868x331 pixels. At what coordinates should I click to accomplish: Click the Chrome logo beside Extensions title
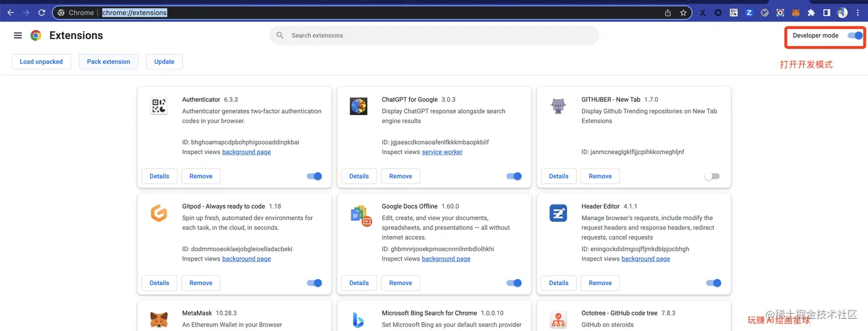click(36, 36)
